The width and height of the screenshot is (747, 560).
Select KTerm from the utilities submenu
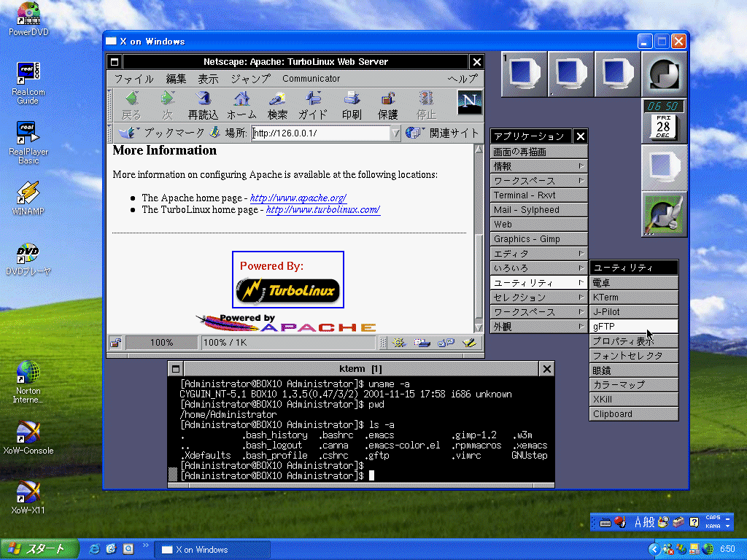[x=634, y=297]
